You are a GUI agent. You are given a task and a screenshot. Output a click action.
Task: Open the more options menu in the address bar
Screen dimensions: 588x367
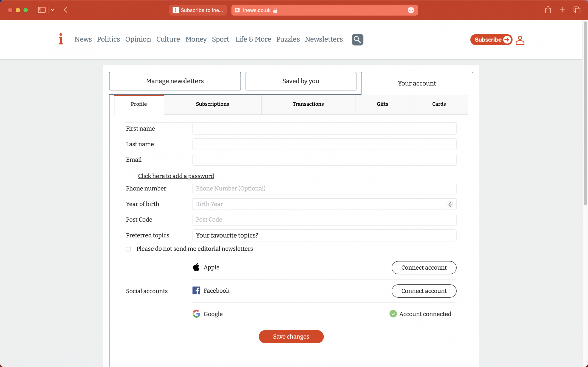point(411,10)
